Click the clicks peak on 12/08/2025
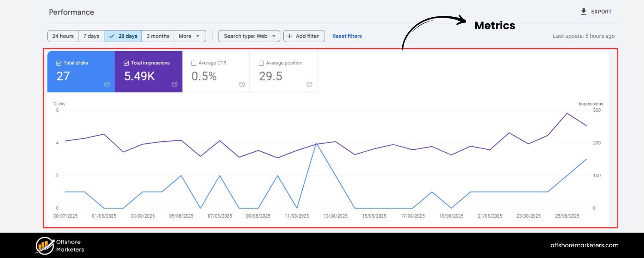This screenshot has width=644, height=258. pos(316,144)
